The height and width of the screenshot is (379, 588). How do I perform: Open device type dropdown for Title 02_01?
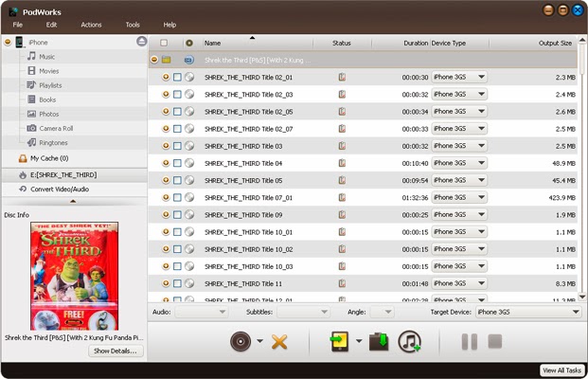pos(459,77)
